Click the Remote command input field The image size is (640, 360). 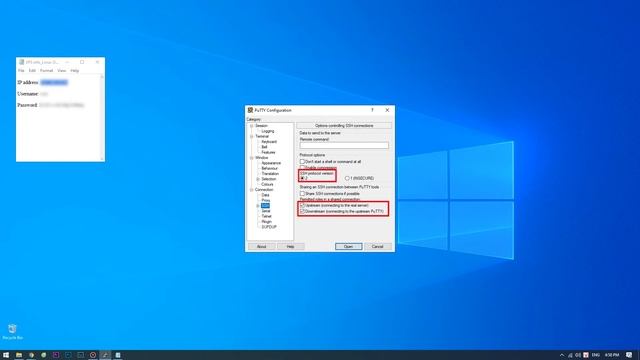(344, 145)
